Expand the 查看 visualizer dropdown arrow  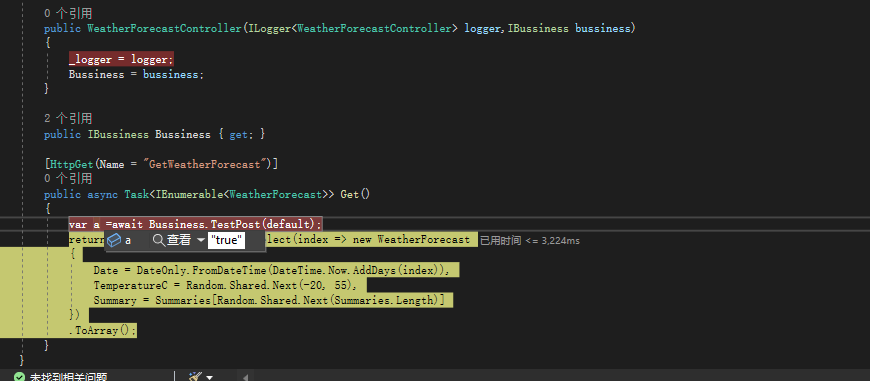click(x=200, y=241)
